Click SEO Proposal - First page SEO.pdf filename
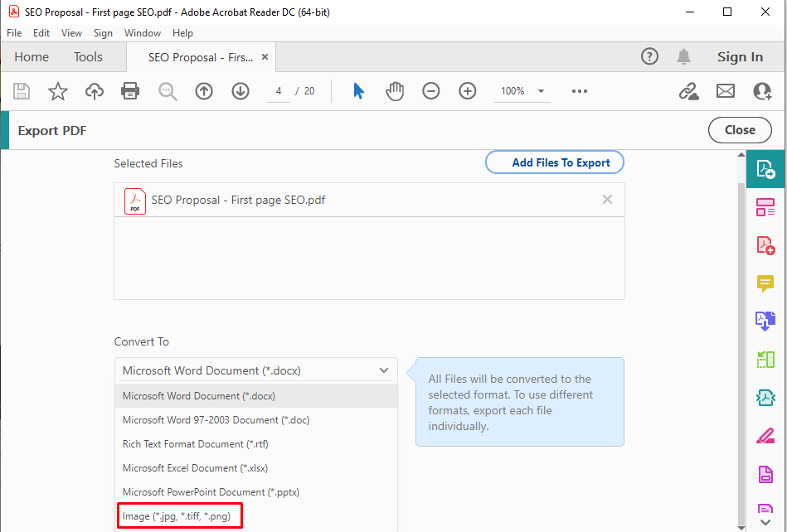Screen dimensions: 787x532 point(238,200)
